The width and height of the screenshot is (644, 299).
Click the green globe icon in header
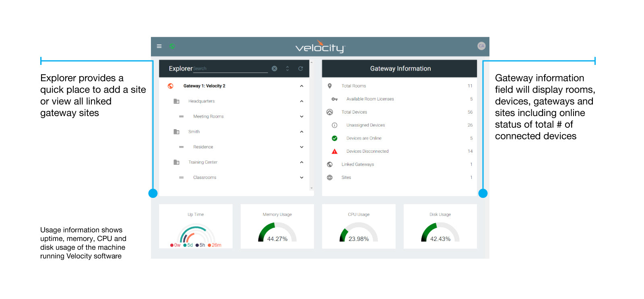(x=172, y=46)
